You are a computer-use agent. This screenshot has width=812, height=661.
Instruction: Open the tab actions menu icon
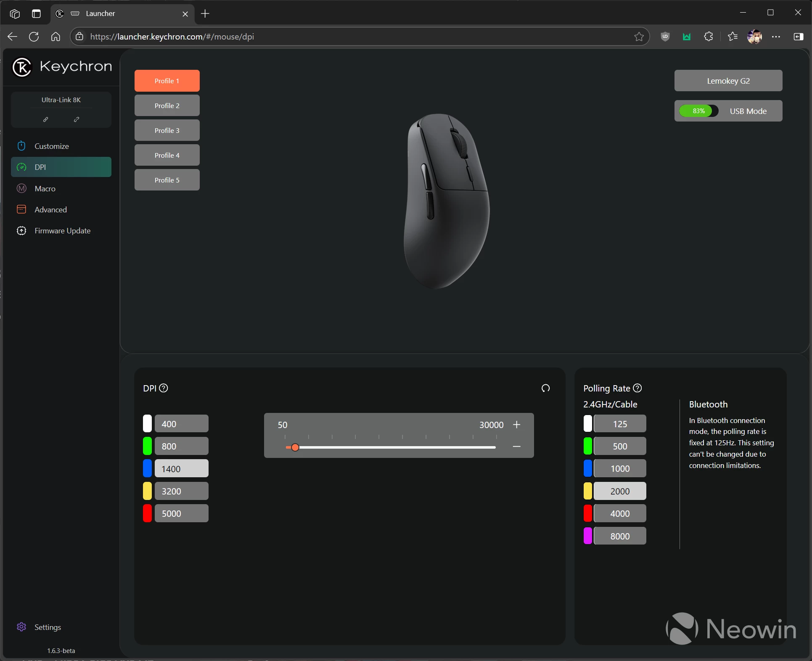(36, 14)
